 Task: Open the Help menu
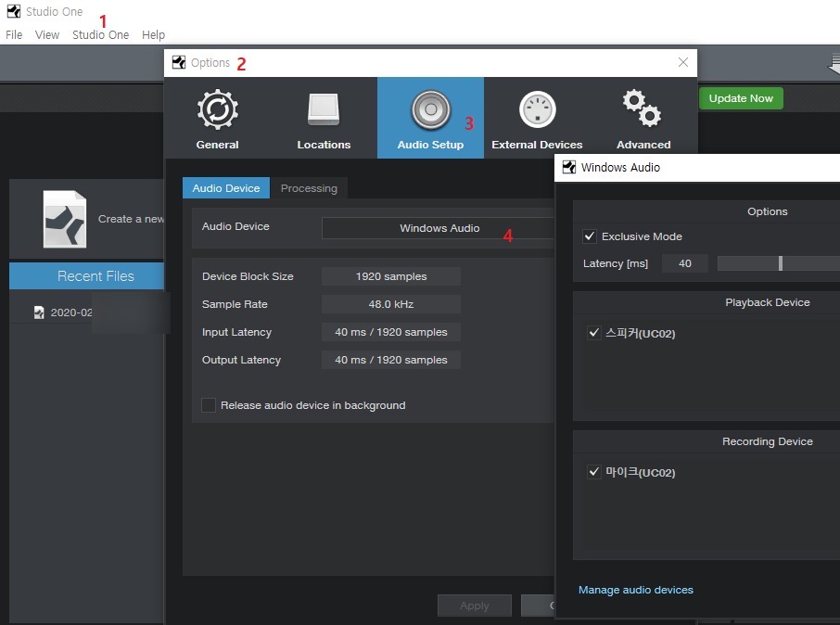click(x=153, y=35)
